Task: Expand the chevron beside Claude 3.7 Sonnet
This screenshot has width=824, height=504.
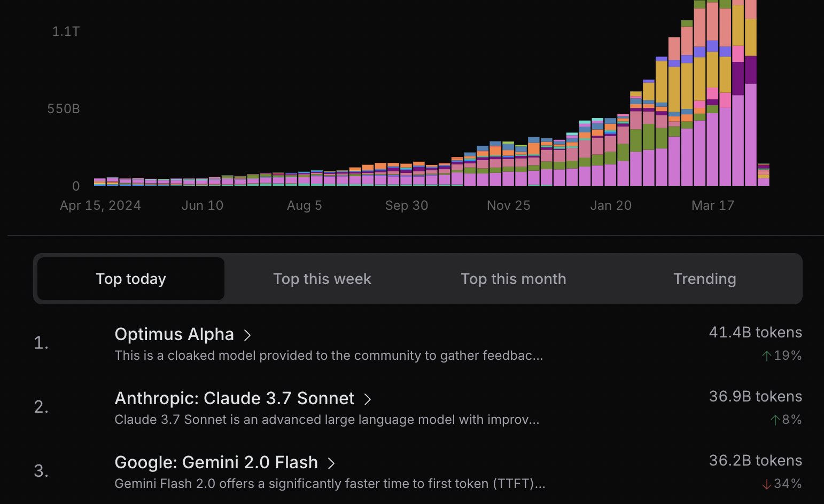Action: 368,399
